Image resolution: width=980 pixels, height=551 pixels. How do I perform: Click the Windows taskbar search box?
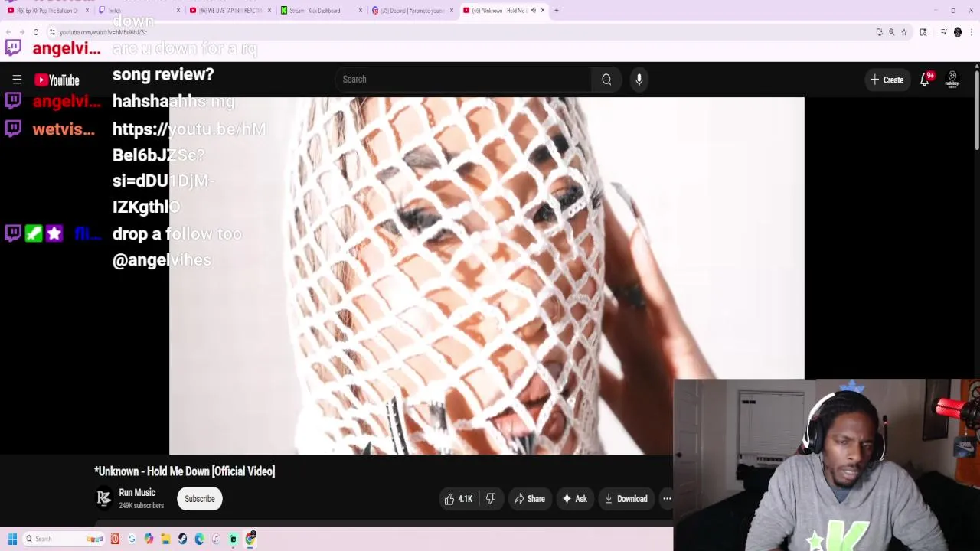[x=63, y=539]
